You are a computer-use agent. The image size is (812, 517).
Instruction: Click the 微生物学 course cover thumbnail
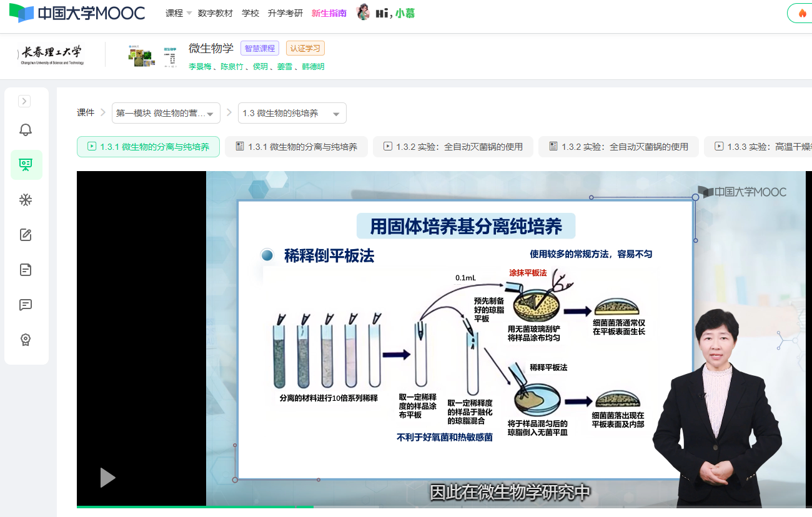point(140,56)
